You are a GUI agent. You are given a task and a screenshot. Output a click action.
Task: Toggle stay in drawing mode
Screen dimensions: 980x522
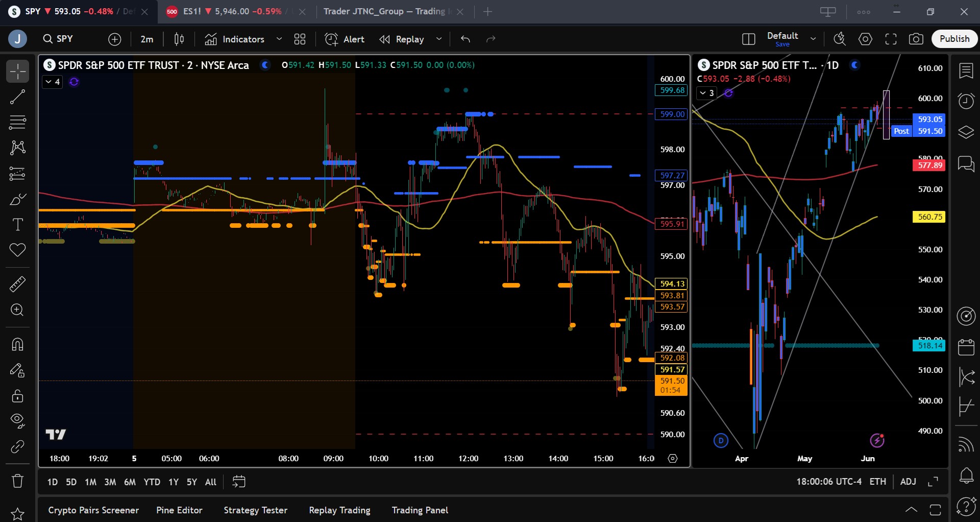click(x=17, y=370)
